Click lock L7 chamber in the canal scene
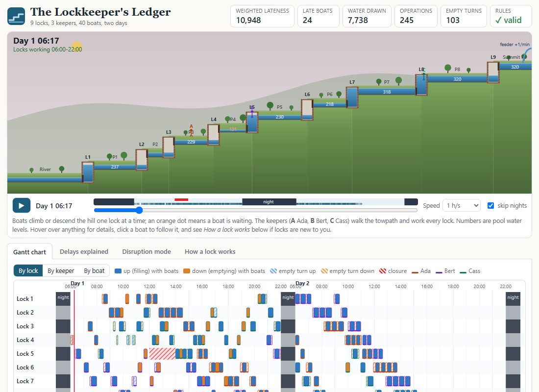The height and width of the screenshot is (392, 539). [352, 98]
